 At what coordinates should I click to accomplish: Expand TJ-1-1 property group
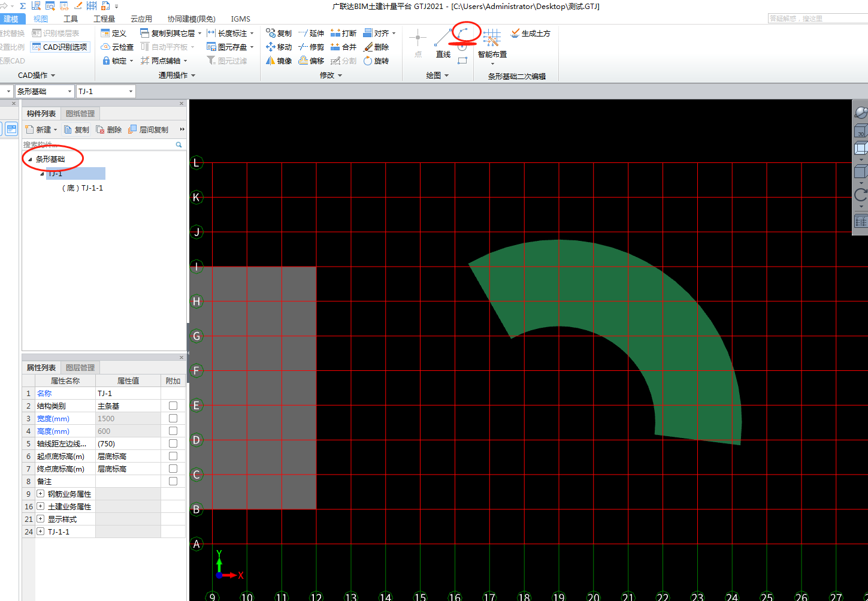pyautogui.click(x=41, y=531)
